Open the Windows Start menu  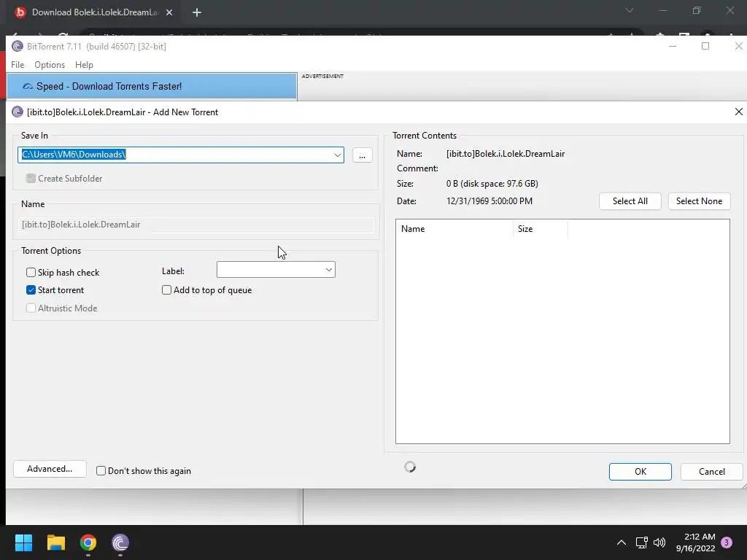click(23, 542)
